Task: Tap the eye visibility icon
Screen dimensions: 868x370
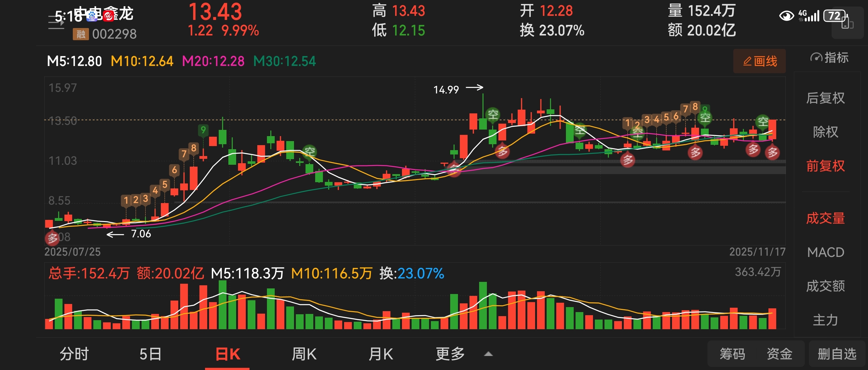Action: tap(786, 16)
